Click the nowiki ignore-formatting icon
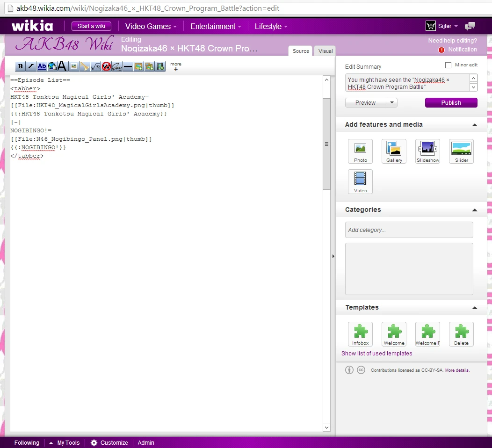492x448 pixels. [x=106, y=66]
